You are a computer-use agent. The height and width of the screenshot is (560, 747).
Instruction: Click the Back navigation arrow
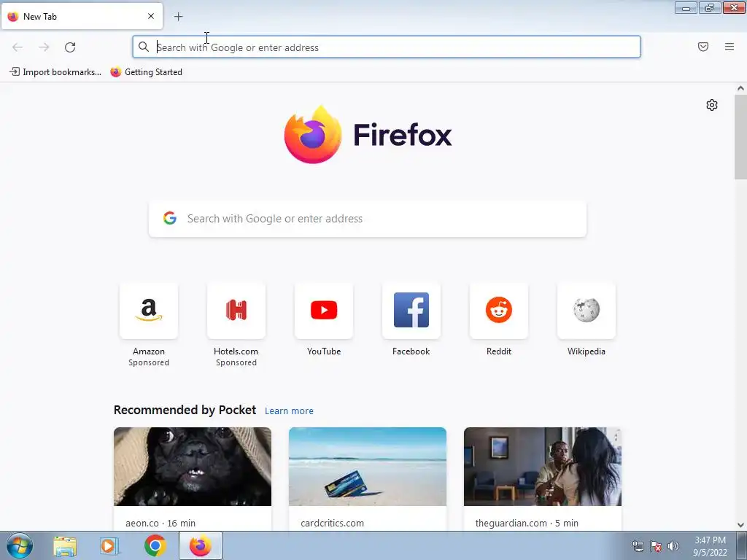[18, 47]
